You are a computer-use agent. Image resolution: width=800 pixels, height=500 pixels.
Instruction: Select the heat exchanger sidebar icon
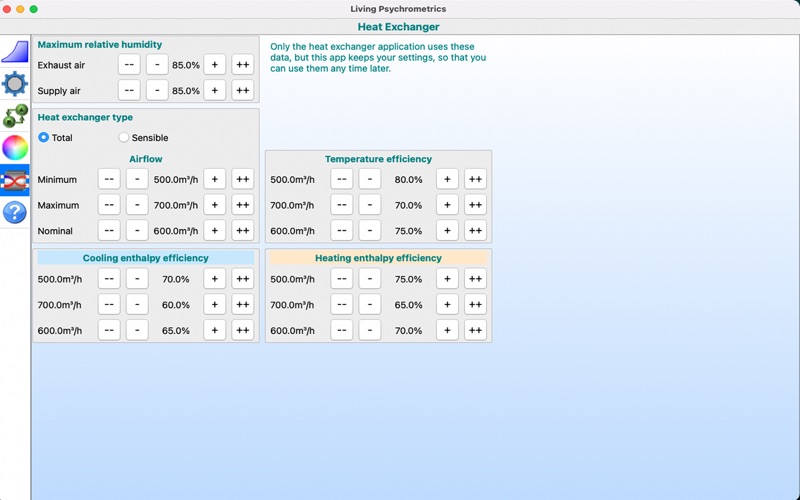(x=15, y=180)
